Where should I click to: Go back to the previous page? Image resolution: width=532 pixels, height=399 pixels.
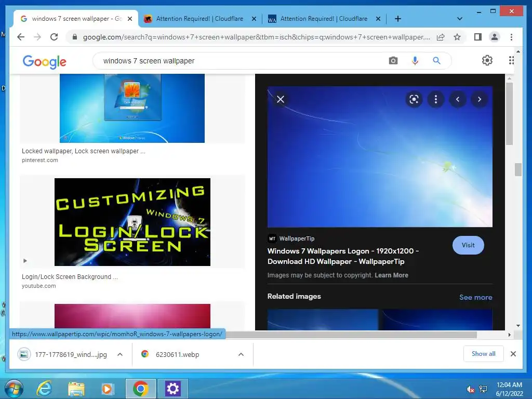coord(21,37)
